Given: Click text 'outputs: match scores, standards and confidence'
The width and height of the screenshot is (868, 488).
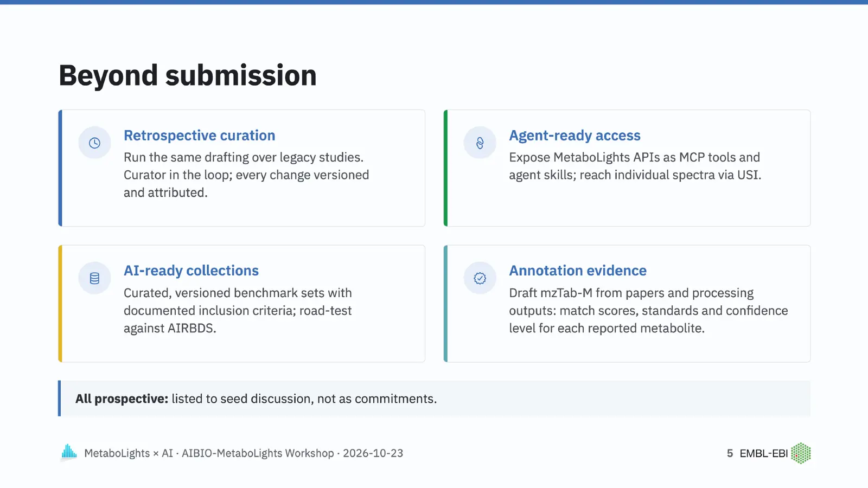Looking at the screenshot, I should tap(648, 311).
